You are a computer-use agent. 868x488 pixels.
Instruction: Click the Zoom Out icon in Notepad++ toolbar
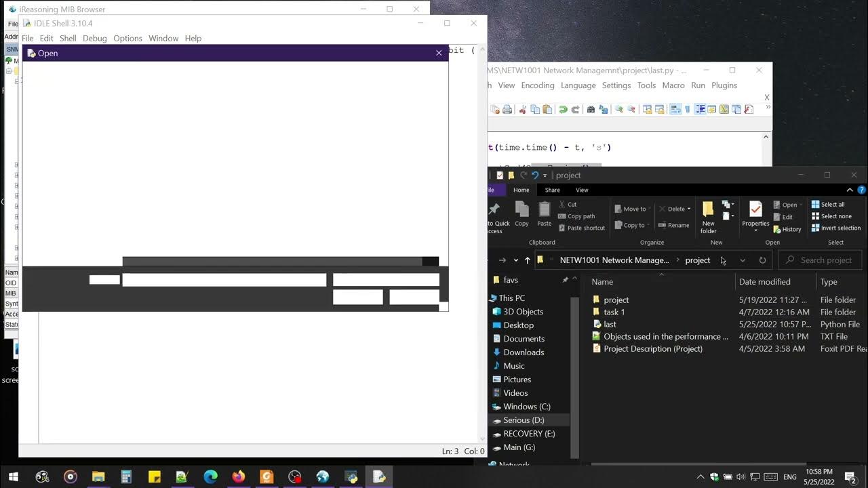(631, 109)
